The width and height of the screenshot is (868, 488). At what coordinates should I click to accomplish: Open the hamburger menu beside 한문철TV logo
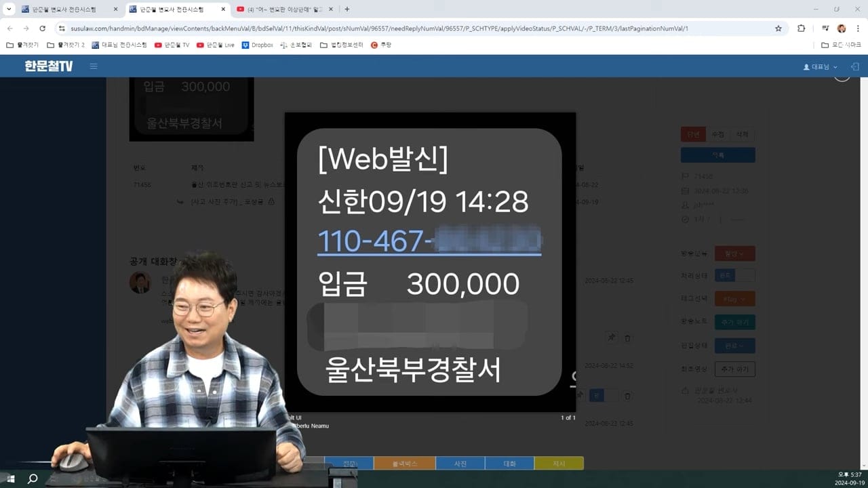(x=94, y=66)
